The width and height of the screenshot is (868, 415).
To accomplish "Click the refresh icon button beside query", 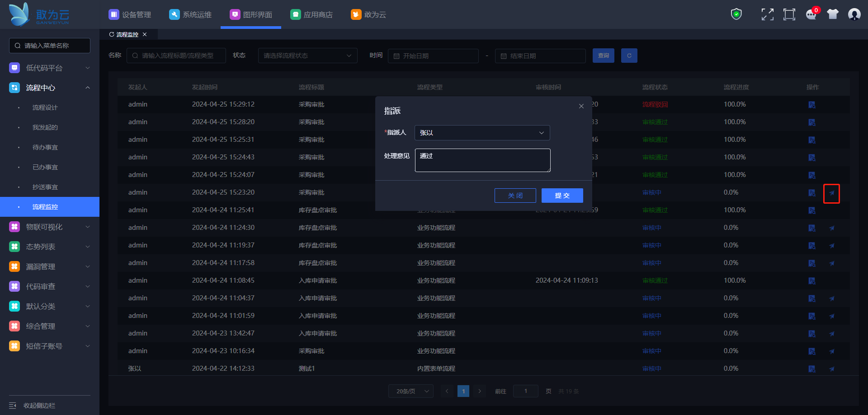I will coord(629,56).
